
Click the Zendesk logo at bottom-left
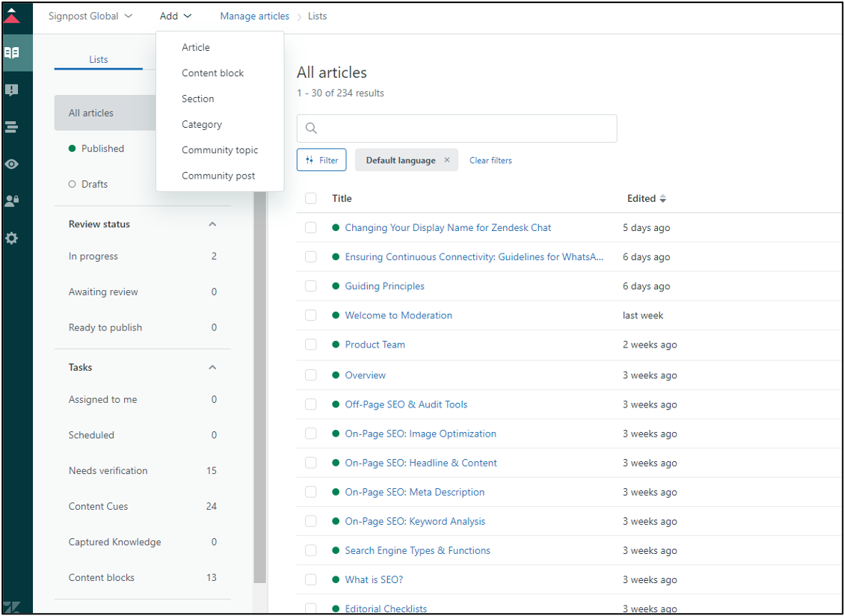12,607
